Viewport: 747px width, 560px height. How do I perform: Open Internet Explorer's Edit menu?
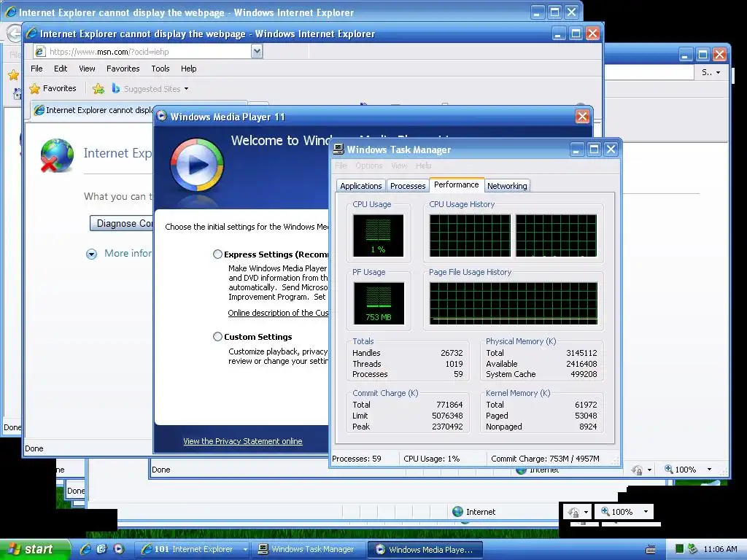61,69
